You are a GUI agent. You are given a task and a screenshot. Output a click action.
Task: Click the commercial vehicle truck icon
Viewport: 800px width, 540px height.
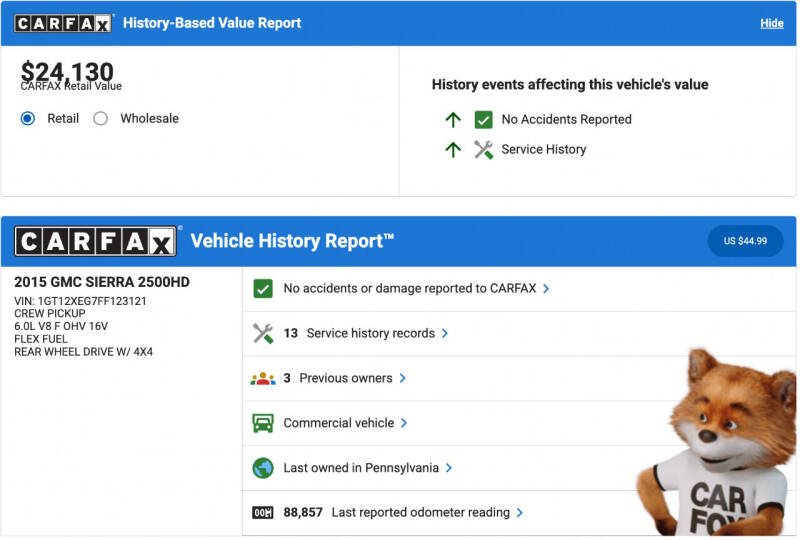click(263, 423)
